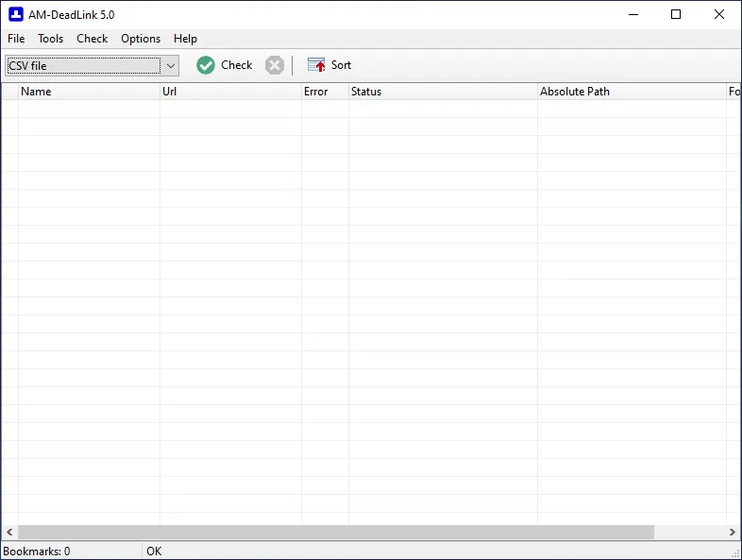Click the green Check toolbar button
742x560 pixels.
pos(225,65)
